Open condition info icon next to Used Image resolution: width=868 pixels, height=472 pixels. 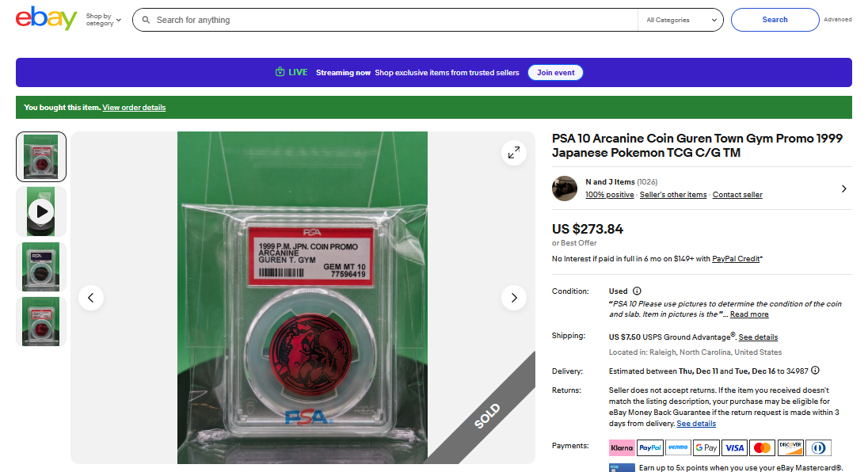coord(637,291)
